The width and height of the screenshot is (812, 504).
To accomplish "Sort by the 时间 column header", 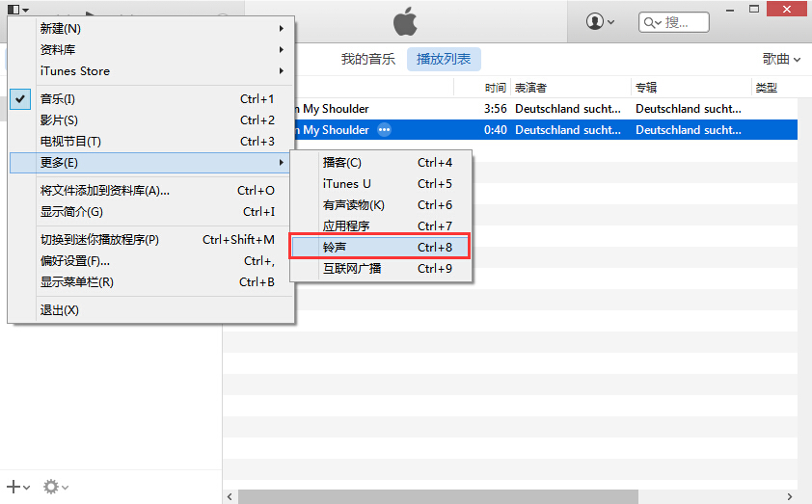I will (x=495, y=88).
